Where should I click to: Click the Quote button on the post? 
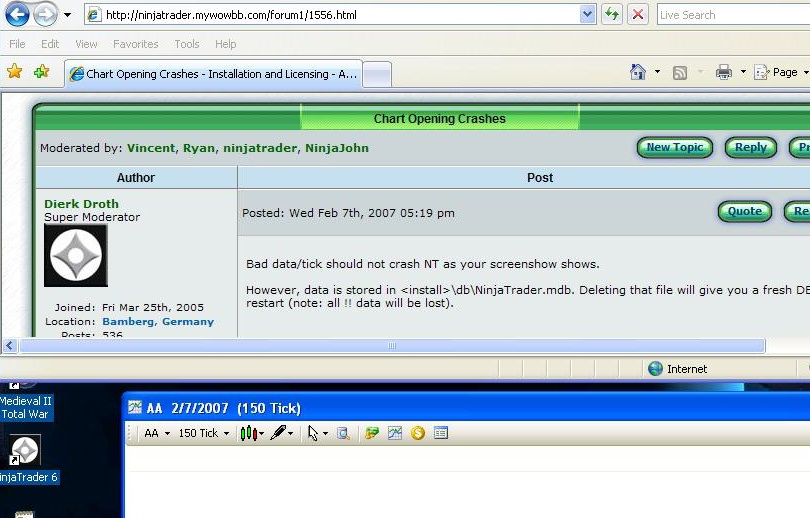(x=744, y=211)
